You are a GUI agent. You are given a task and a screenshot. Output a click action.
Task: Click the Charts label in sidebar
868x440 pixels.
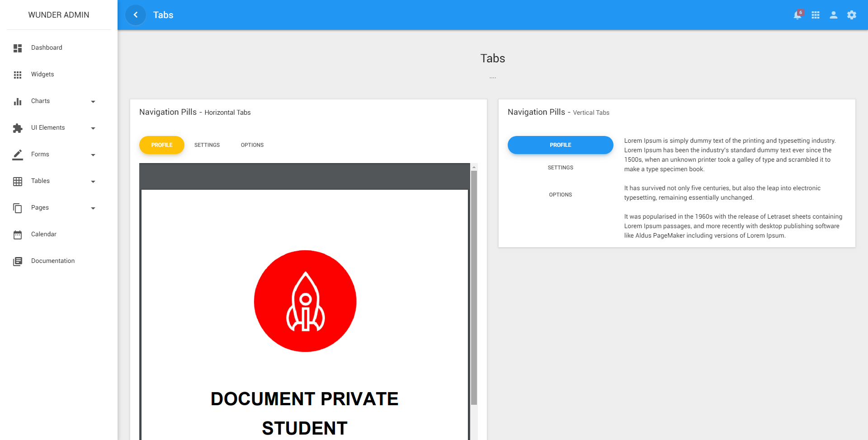(40, 101)
